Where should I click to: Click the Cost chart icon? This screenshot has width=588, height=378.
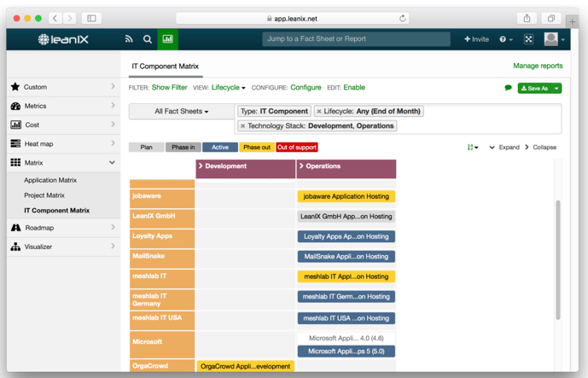(x=15, y=125)
